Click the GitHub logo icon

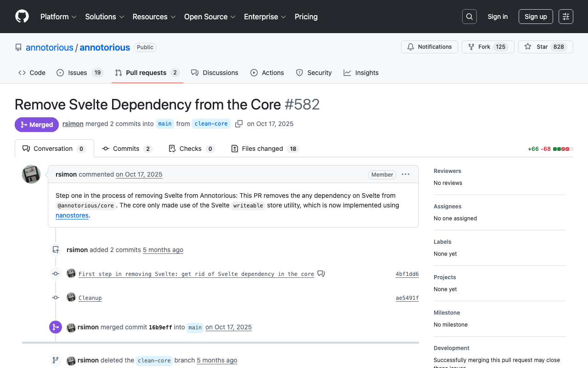pos(22,17)
